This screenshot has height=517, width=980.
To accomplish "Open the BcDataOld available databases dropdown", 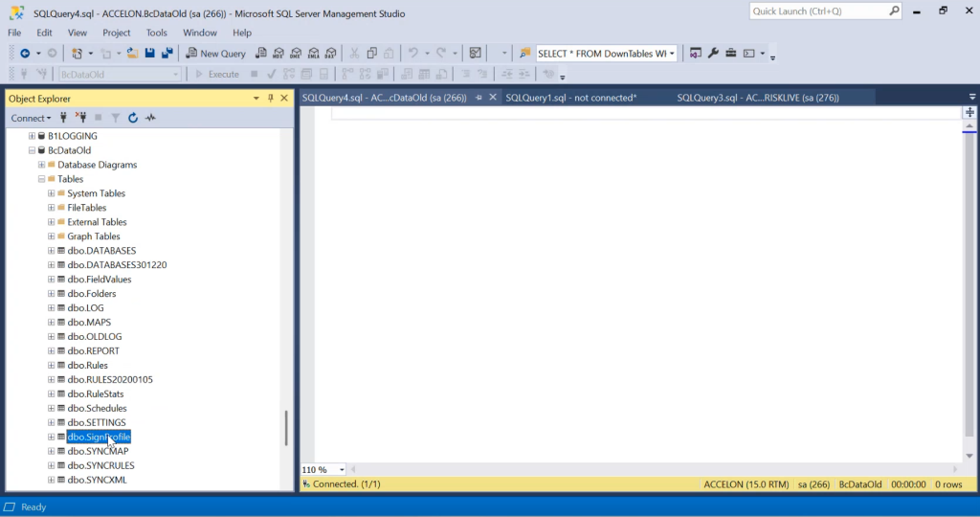I will pyautogui.click(x=176, y=75).
